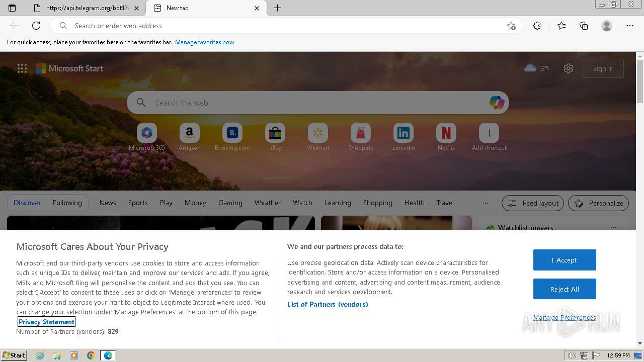Open the Feed layout dropdown
This screenshot has width=644, height=362.
point(533,203)
